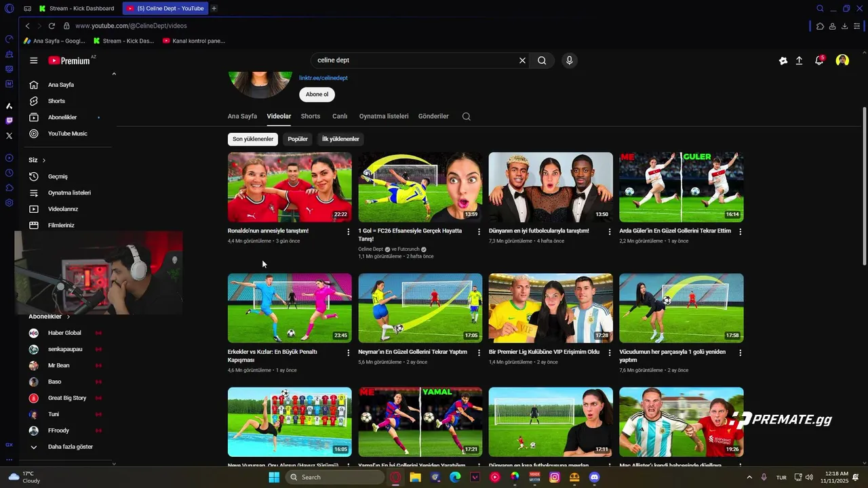Screen dimensions: 868x488
Task: Open the linktr.ee/celinedept link
Action: [323, 78]
